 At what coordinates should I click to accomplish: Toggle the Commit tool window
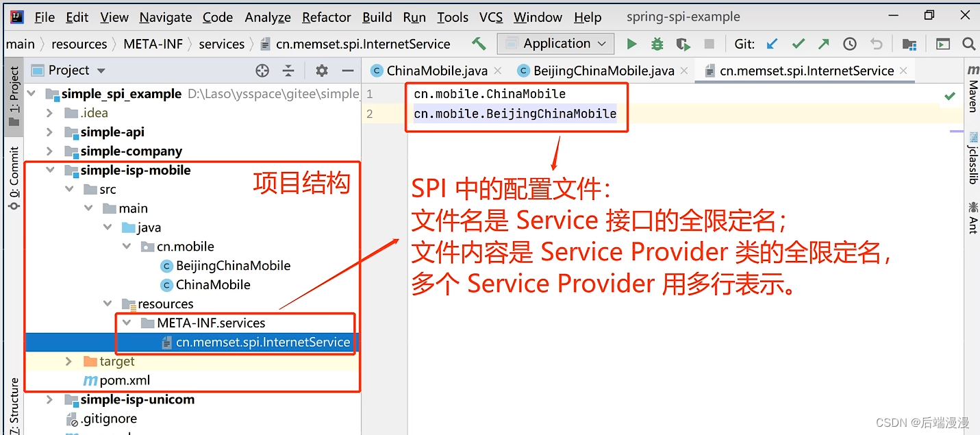[14, 177]
